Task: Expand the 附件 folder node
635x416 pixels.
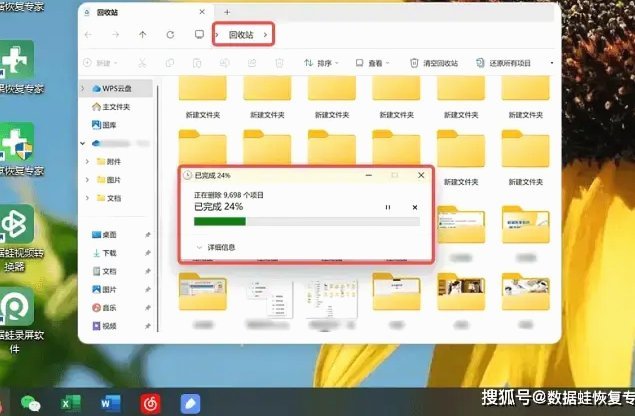Action: [x=87, y=162]
